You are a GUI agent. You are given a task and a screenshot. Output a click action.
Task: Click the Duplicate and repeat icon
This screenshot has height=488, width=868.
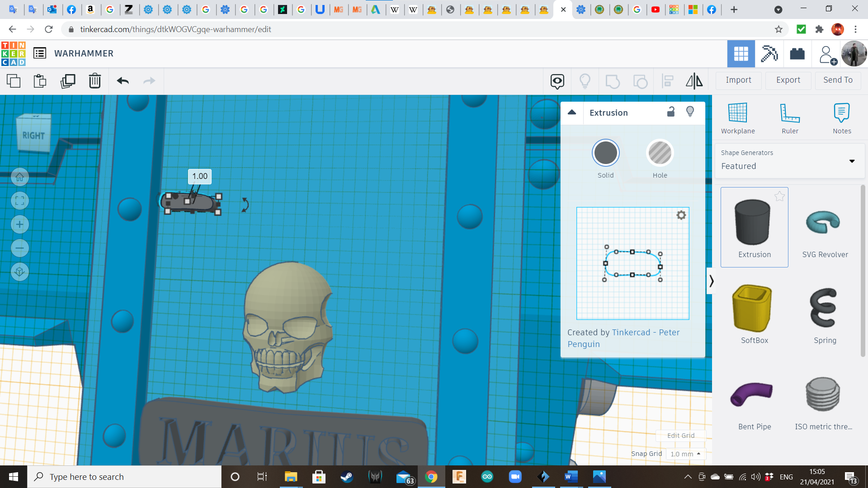[68, 81]
